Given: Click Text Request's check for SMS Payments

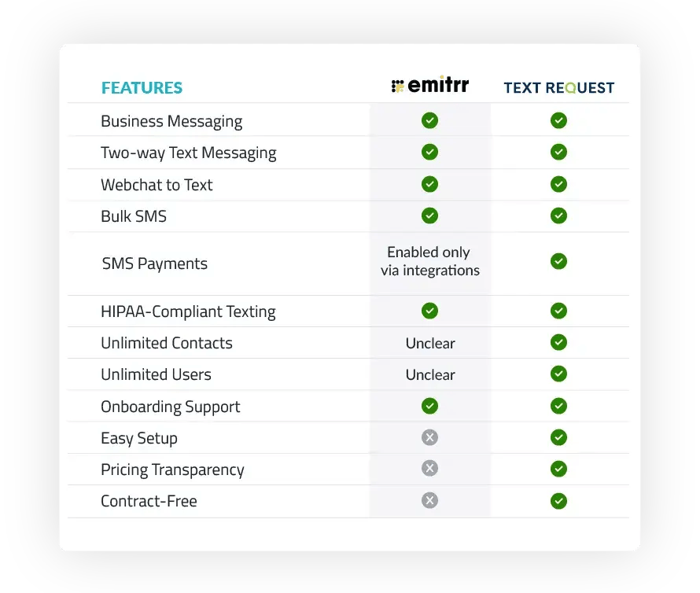Looking at the screenshot, I should click(558, 261).
